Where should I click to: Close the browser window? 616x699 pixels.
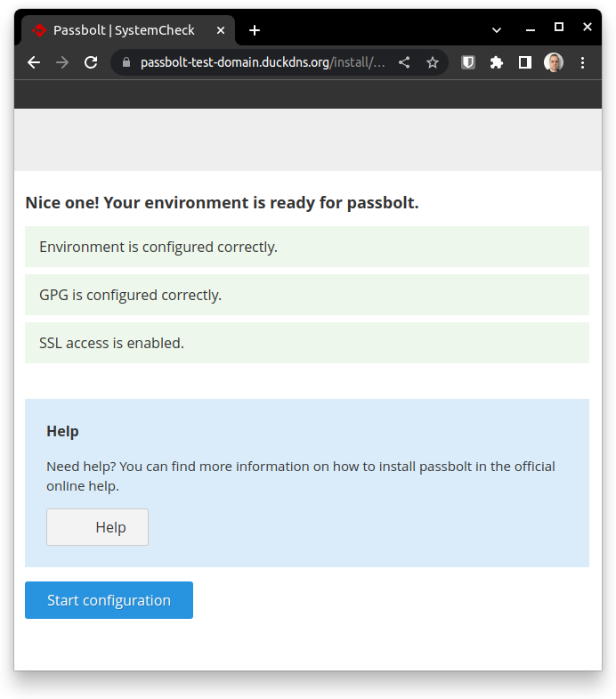click(x=588, y=28)
